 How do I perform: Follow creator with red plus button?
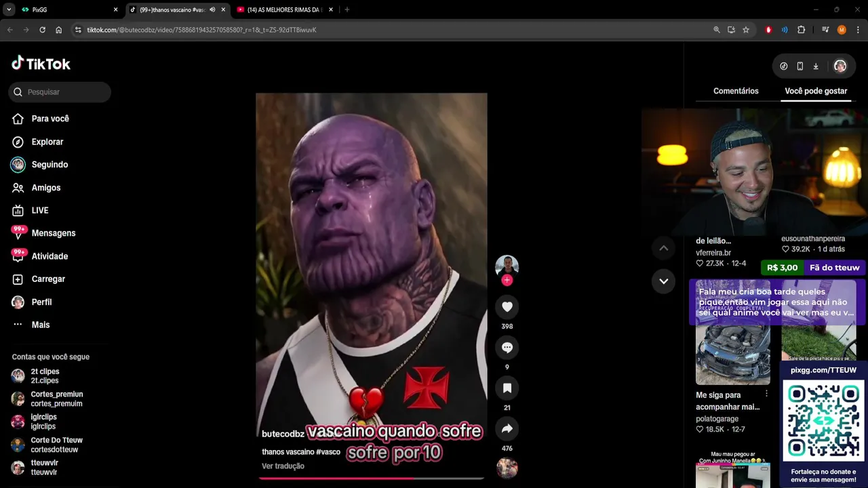tap(507, 280)
